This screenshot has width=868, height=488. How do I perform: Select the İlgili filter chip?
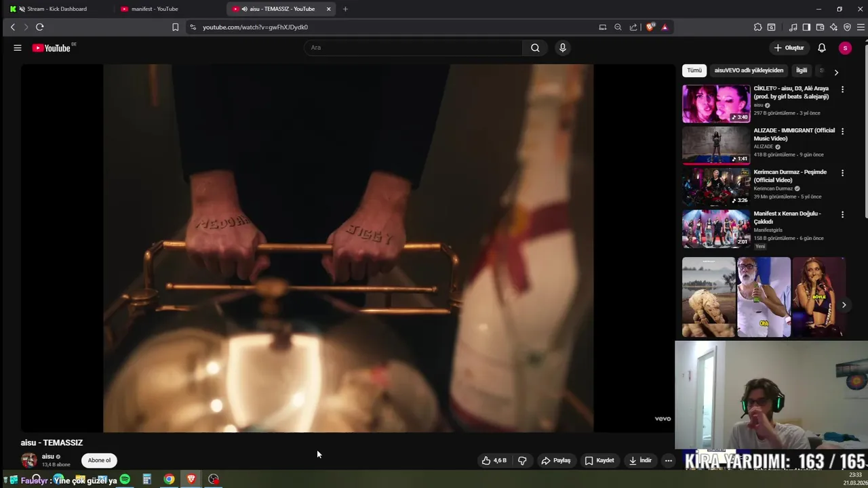click(802, 70)
